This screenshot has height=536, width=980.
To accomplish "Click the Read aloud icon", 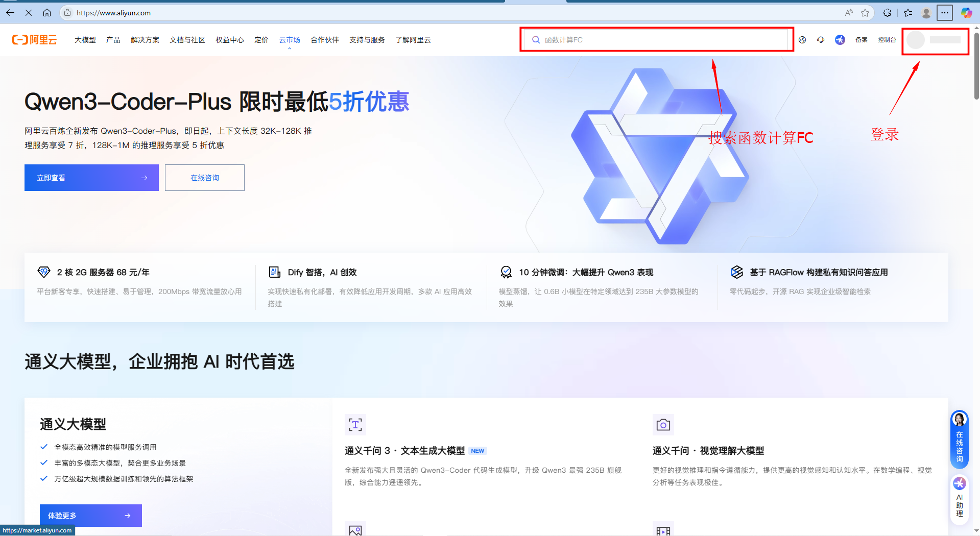I will 849,13.
